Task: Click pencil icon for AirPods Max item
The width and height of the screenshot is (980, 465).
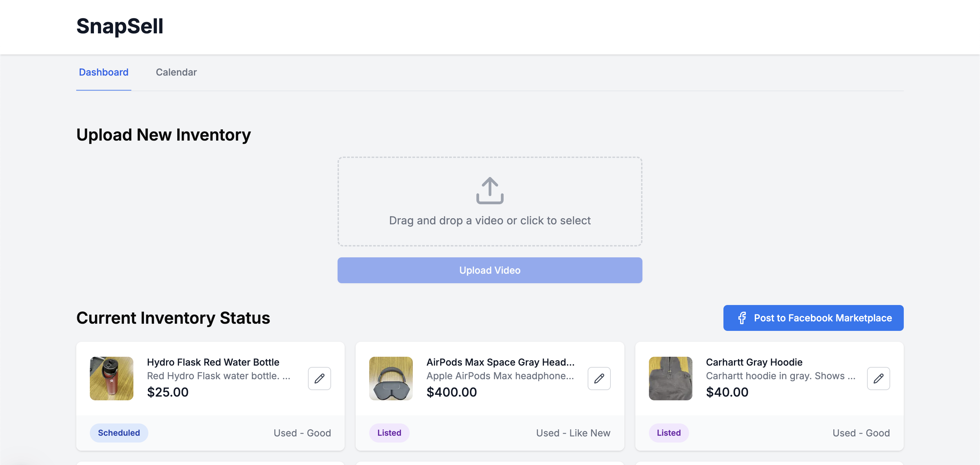Action: click(x=599, y=378)
